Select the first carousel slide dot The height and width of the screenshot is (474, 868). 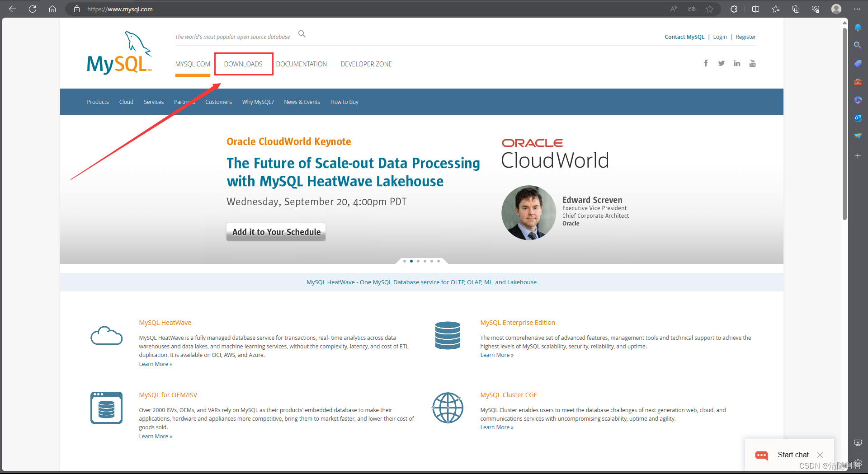click(x=405, y=261)
